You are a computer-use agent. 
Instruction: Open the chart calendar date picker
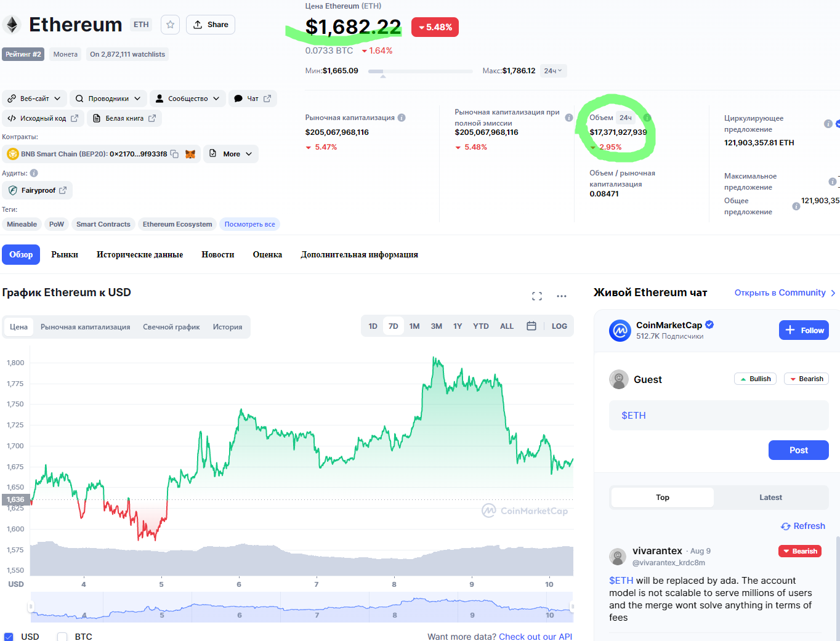531,326
